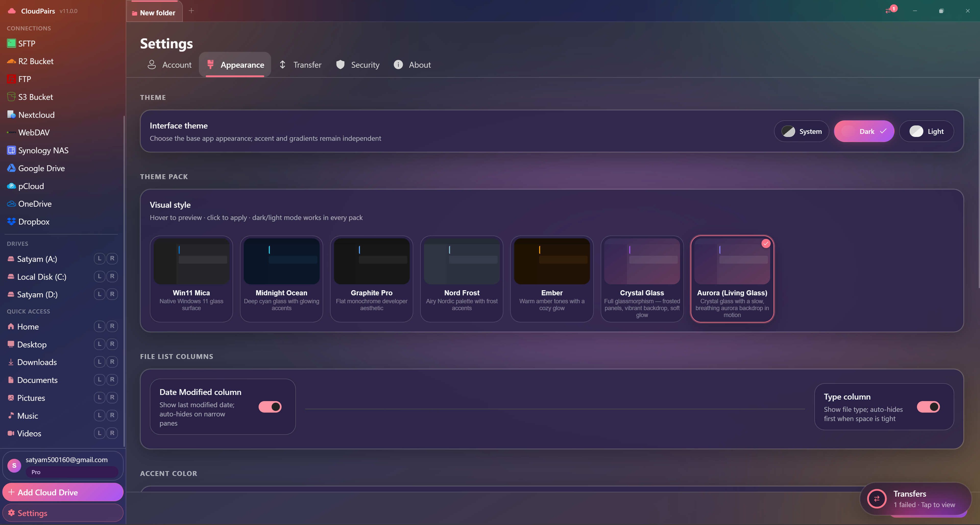980x525 pixels.
Task: Open the Documents quick access folder
Action: coord(37,380)
